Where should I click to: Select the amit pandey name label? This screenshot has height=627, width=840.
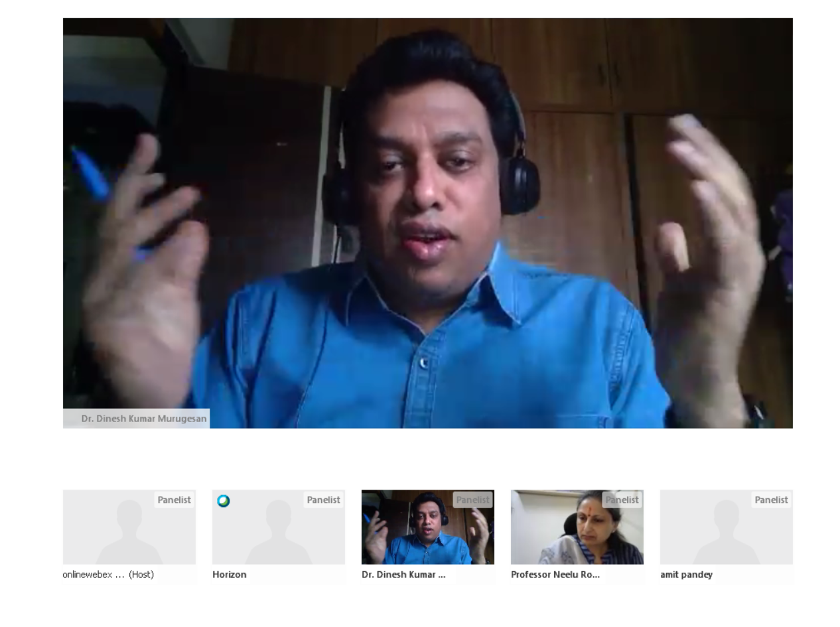pos(686,575)
